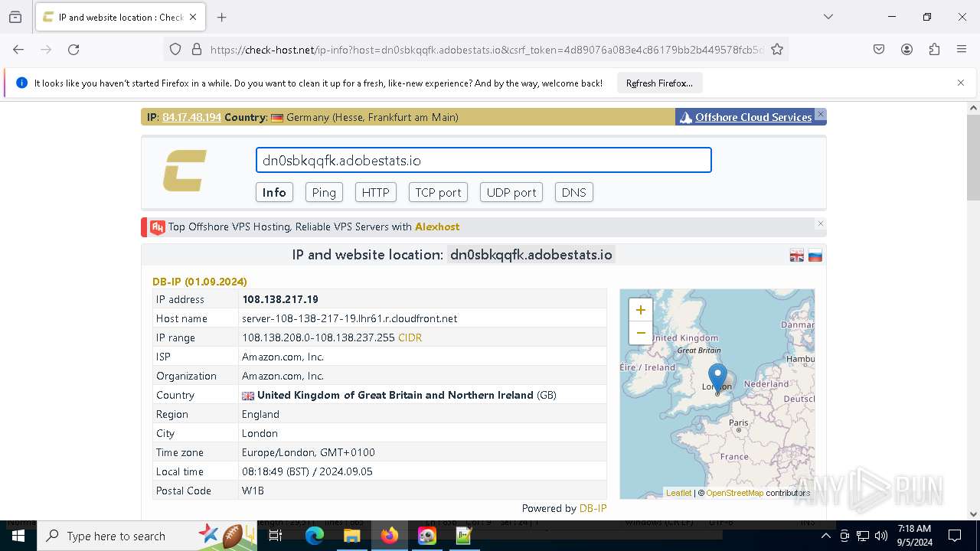The image size is (980, 551).
Task: Select the 108.138.217.19 IP address text
Action: pyautogui.click(x=280, y=299)
